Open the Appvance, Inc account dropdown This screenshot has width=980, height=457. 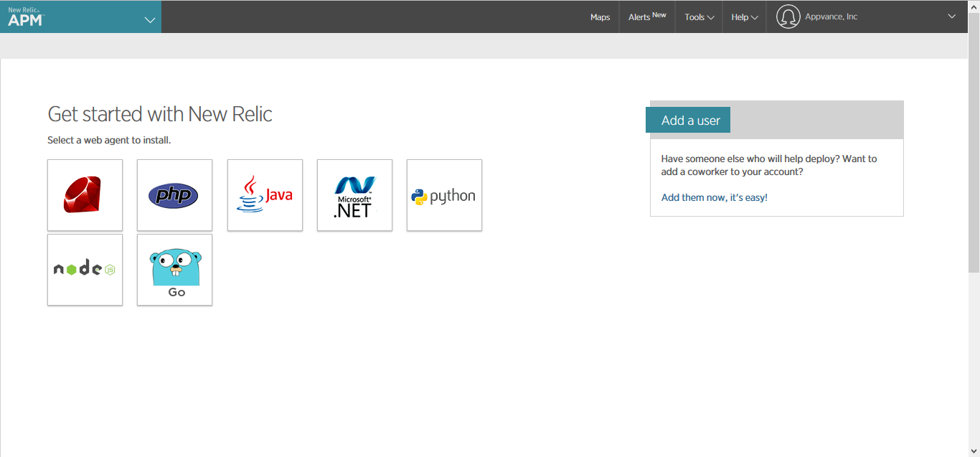point(867,17)
